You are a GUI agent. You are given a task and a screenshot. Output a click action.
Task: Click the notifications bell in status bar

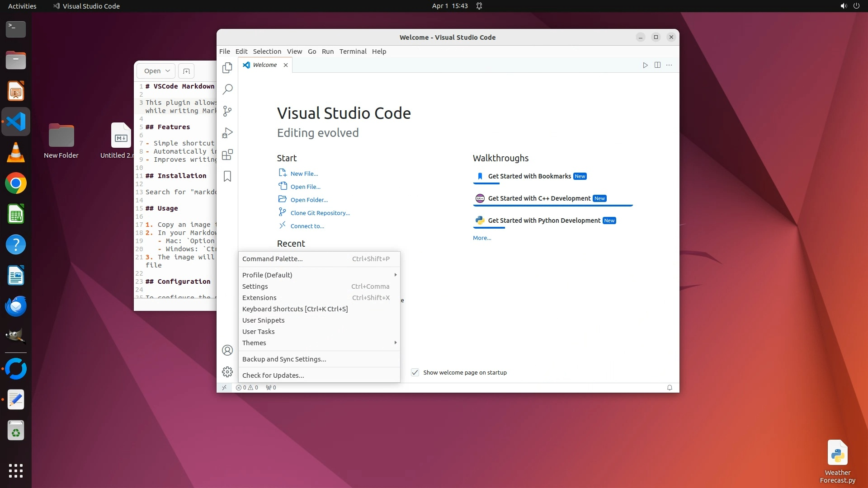[670, 388]
